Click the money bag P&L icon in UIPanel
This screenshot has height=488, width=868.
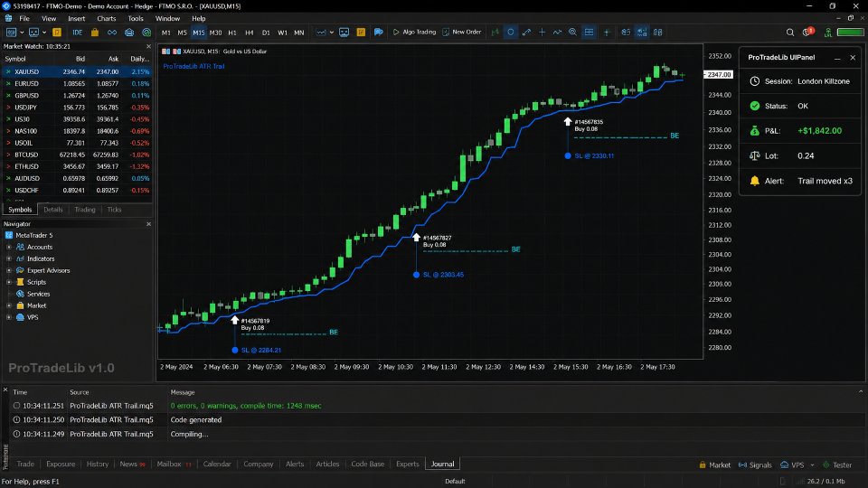[754, 130]
